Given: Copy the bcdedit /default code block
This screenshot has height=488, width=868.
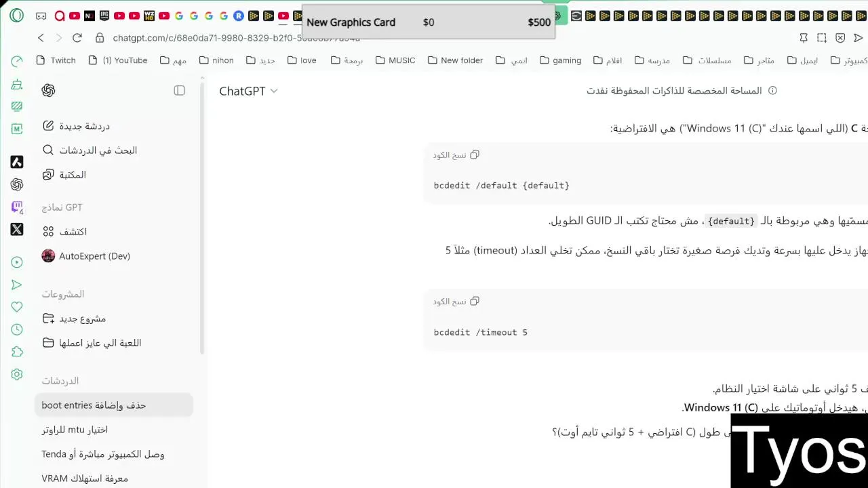Looking at the screenshot, I should coord(456,155).
